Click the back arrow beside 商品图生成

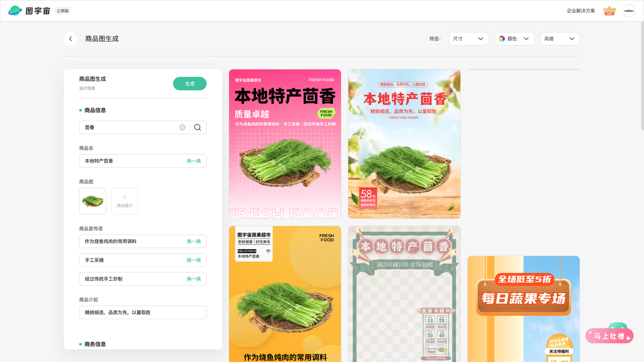[x=70, y=39]
